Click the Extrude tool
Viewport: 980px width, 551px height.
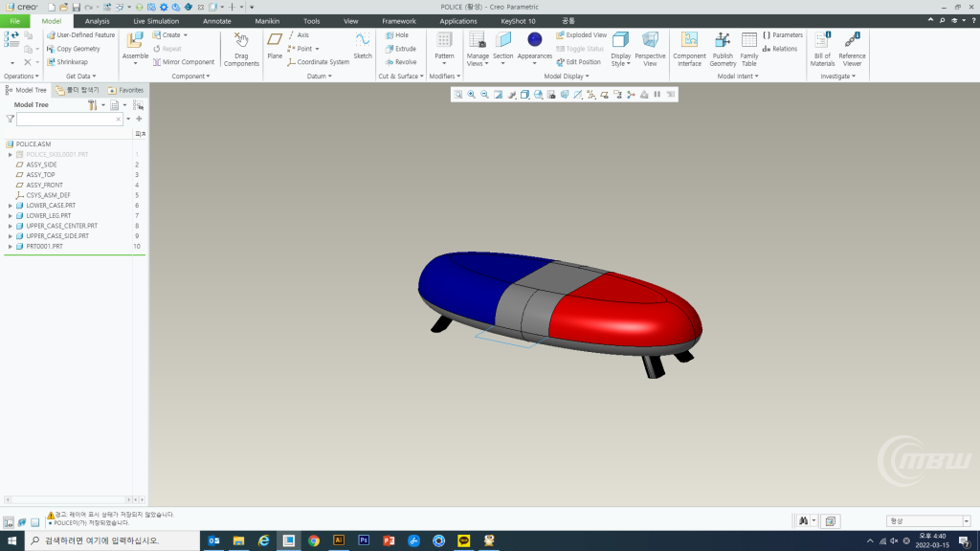coord(401,49)
